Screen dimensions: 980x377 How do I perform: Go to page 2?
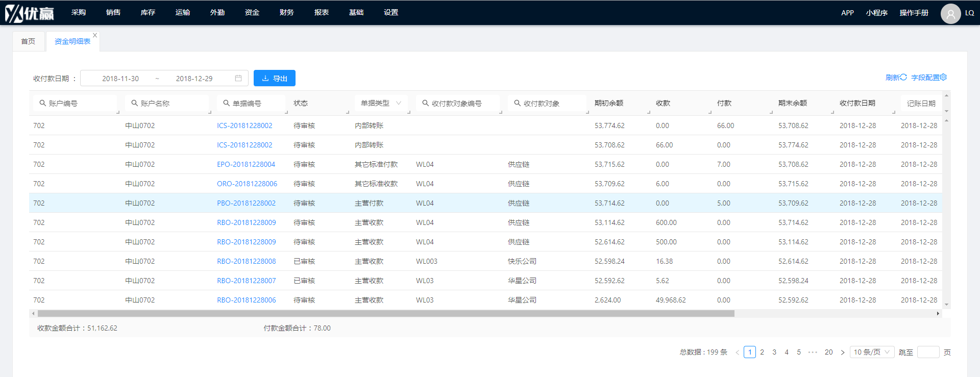pyautogui.click(x=762, y=352)
